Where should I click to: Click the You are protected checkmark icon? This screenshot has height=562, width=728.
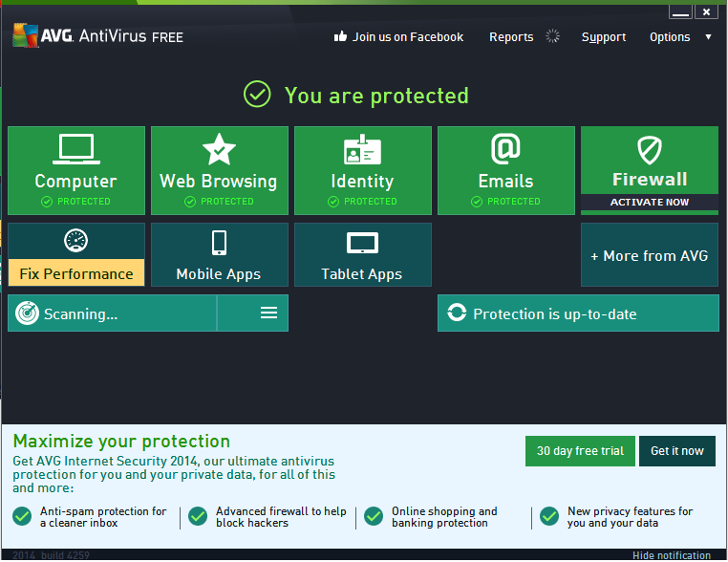257,95
